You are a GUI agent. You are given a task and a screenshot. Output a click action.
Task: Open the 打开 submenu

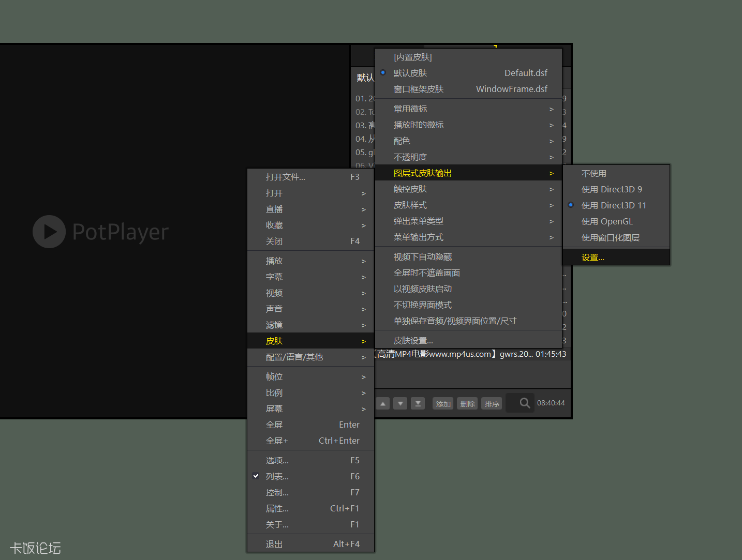pos(310,193)
